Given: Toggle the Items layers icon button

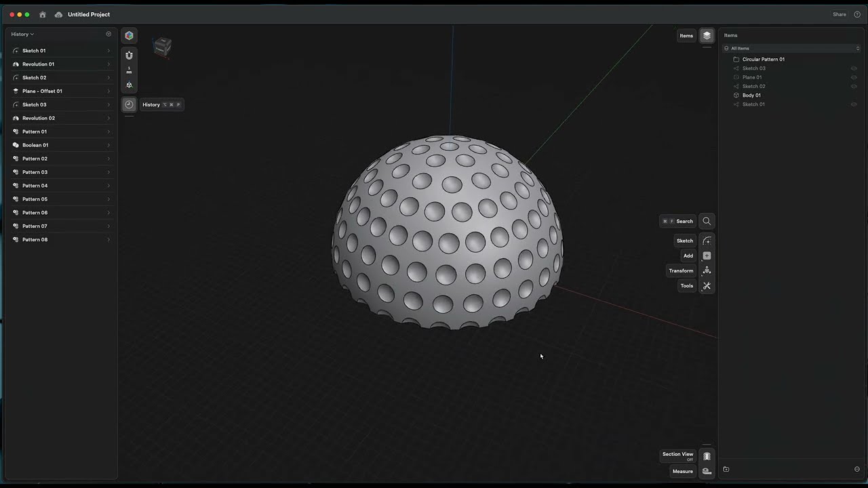Looking at the screenshot, I should tap(707, 35).
